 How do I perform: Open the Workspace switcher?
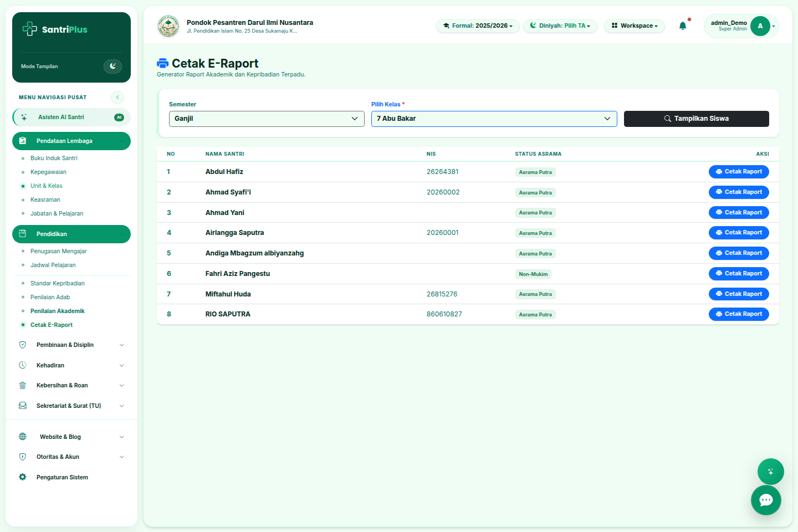tap(635, 26)
